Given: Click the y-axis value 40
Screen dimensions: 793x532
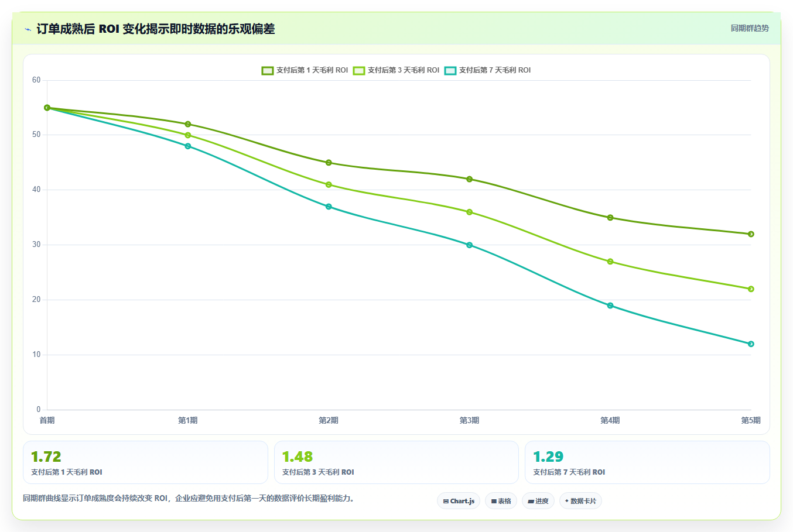Looking at the screenshot, I should (36, 190).
